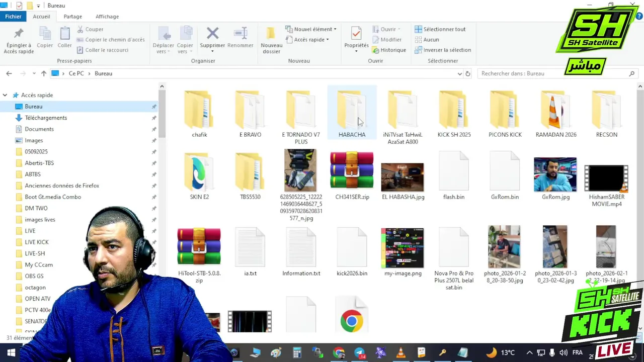The width and height of the screenshot is (644, 362).
Task: Collapse the Accès rapide tree node
Action: [5, 95]
